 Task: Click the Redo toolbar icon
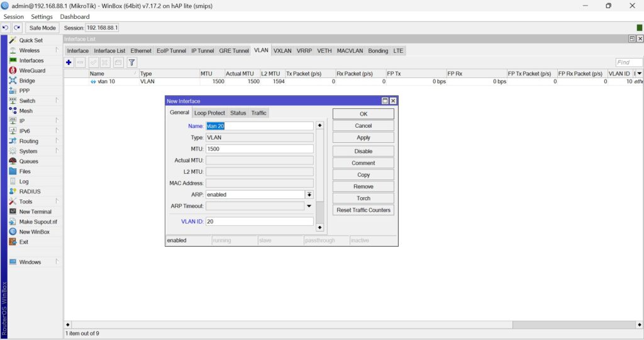(x=17, y=28)
